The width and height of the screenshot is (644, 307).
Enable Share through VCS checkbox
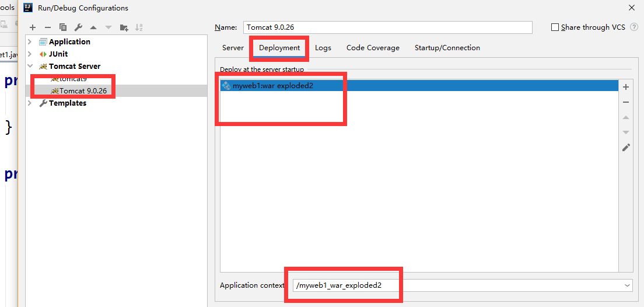tap(555, 27)
